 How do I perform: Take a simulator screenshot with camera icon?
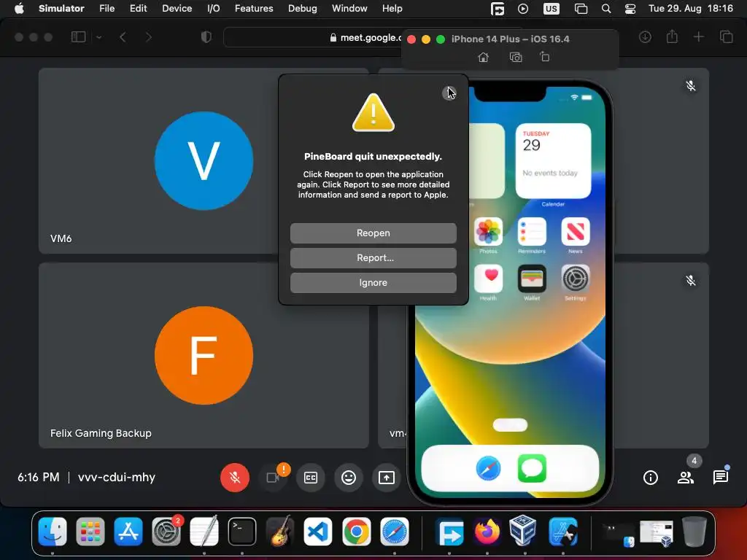pos(516,57)
